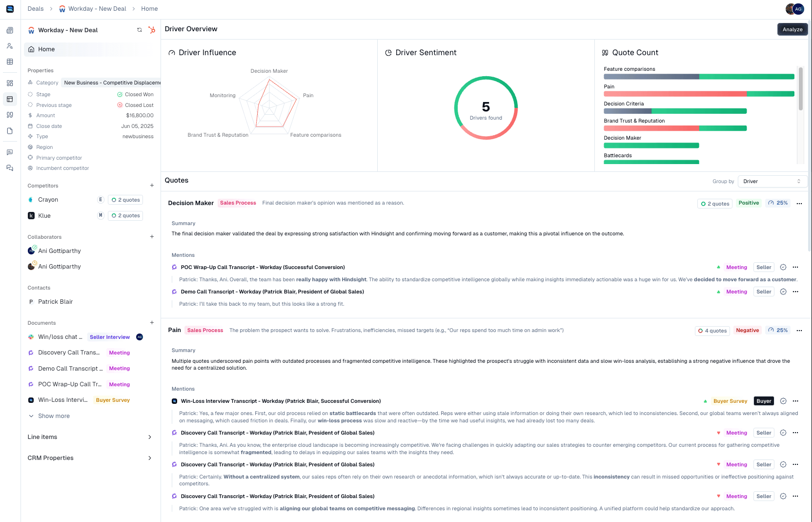Screen dimensions: 812x522
Task: Select the dashboard blocks icon in sidebar
Action: click(10, 83)
